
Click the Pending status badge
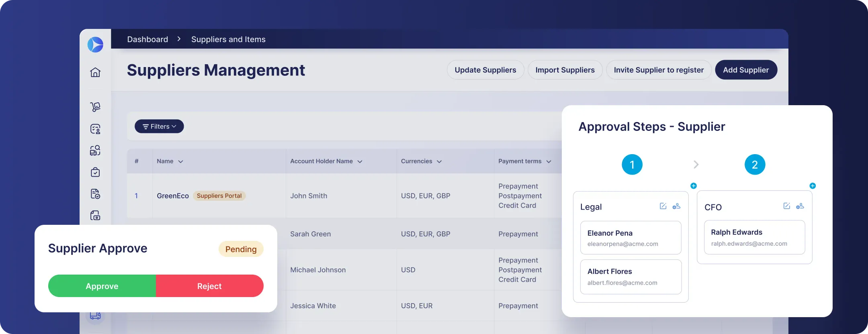pos(241,249)
